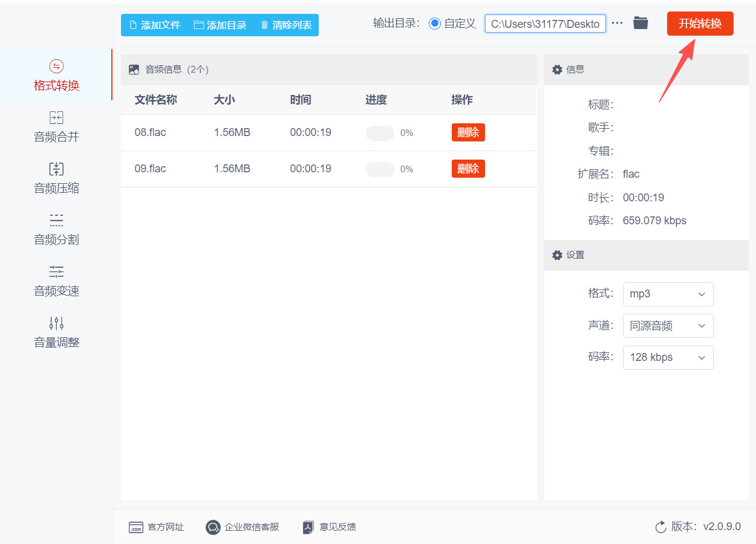
Task: Click the output directory path field
Action: pyautogui.click(x=545, y=24)
